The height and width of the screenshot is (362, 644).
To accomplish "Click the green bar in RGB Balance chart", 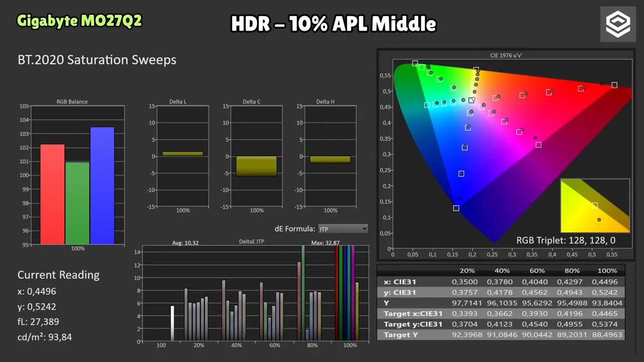I will point(77,203).
